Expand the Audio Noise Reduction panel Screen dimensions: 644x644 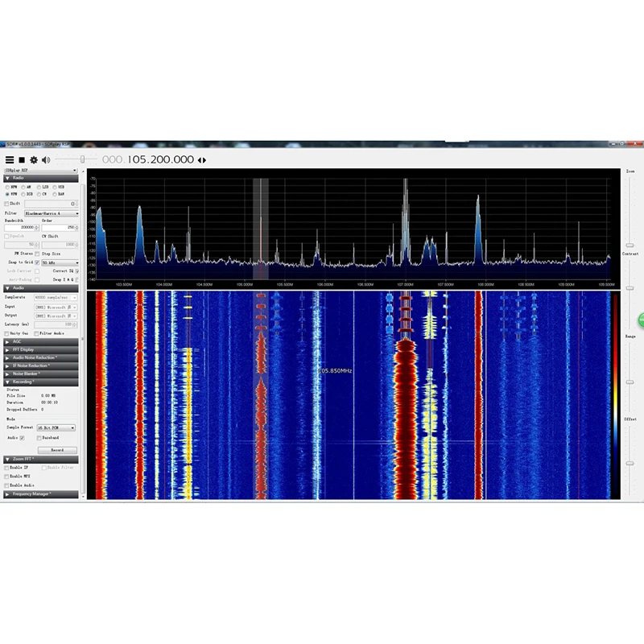tap(41, 357)
